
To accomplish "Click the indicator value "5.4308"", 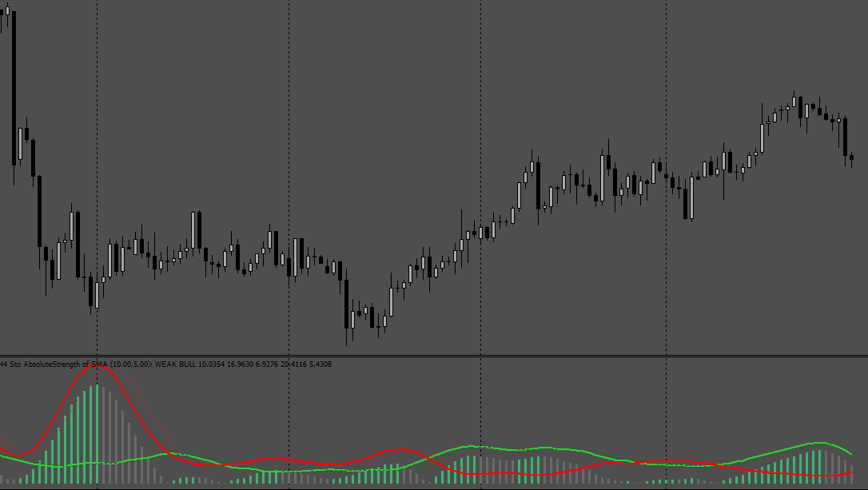I will [320, 365].
